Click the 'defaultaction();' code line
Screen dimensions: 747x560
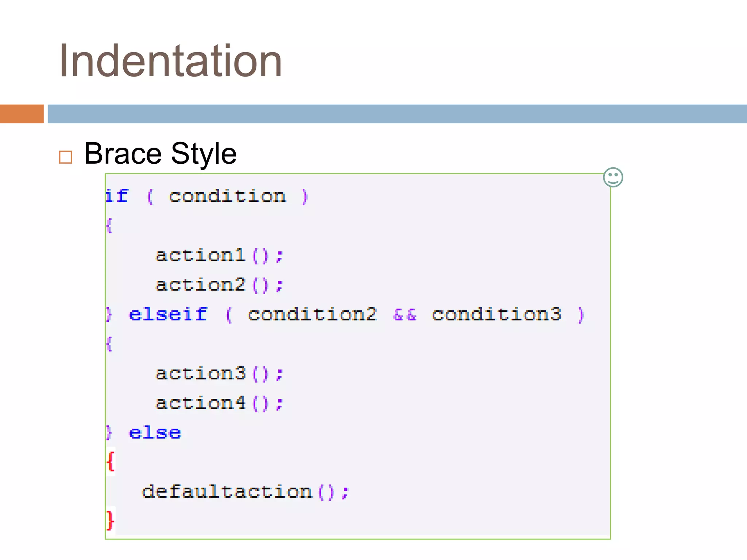[245, 492]
